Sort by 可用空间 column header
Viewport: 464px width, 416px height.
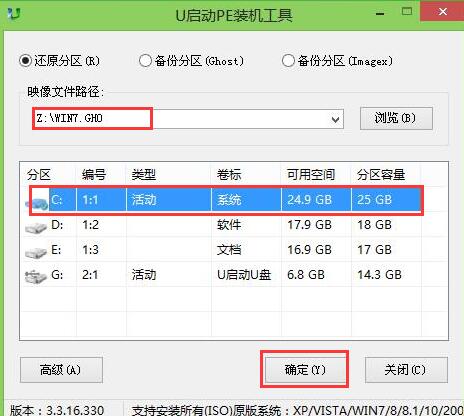pos(311,174)
